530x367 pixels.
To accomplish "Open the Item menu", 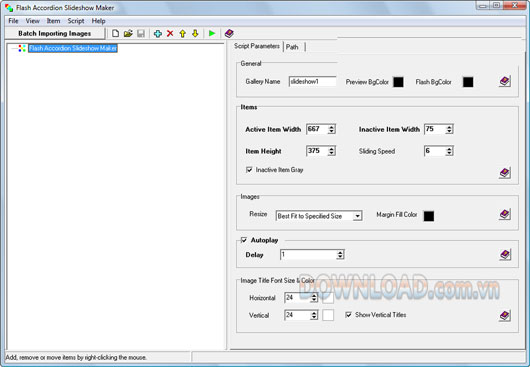I will [x=53, y=21].
